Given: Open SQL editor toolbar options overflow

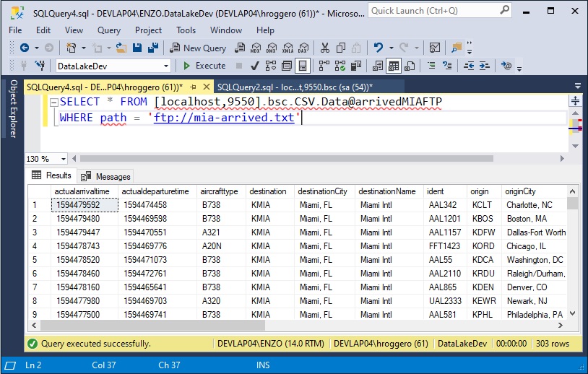Looking at the screenshot, I should (x=519, y=68).
